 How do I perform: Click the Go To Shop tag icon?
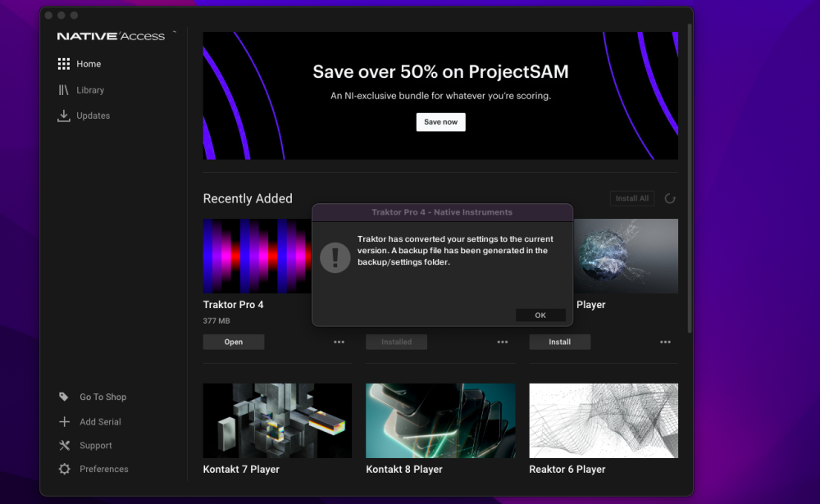click(x=64, y=397)
